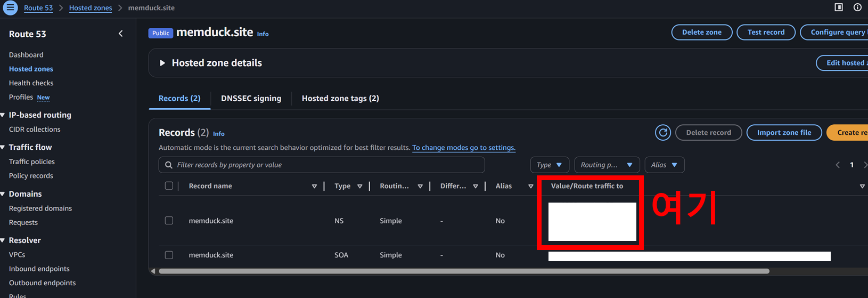
Task: Collapse the Route 53 sidebar arrow
Action: tap(120, 34)
